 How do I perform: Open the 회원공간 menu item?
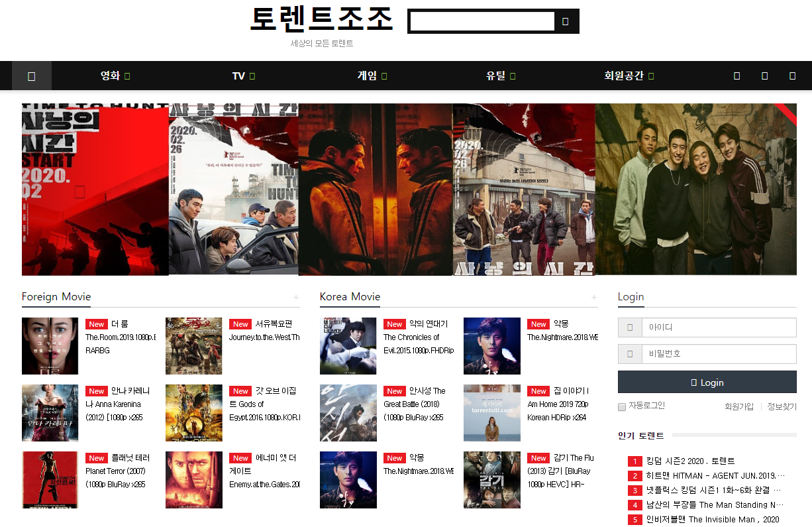pos(624,76)
